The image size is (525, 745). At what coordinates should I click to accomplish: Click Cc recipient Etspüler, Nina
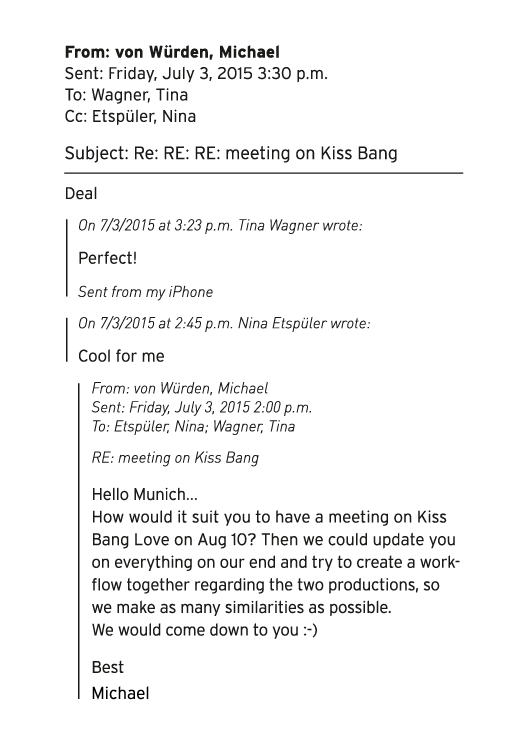[x=143, y=116]
